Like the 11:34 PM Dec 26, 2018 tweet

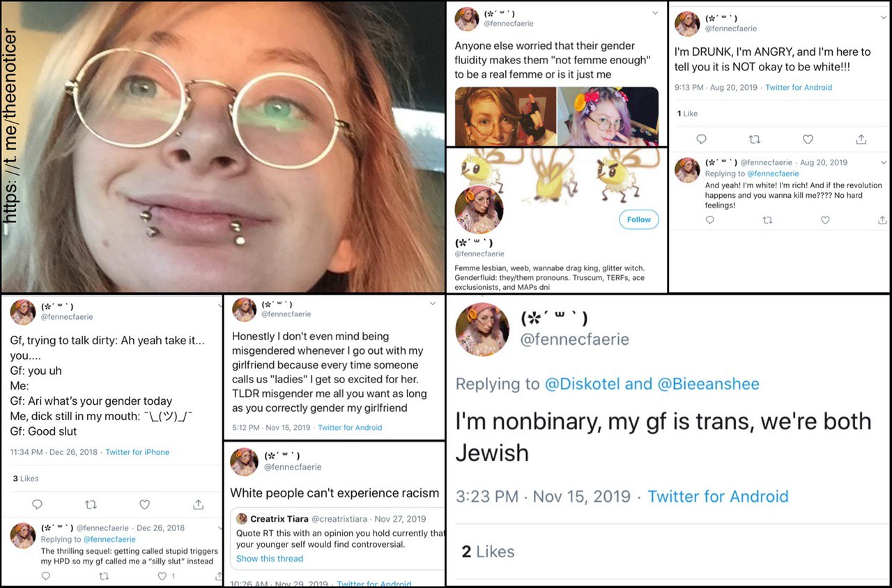[144, 504]
